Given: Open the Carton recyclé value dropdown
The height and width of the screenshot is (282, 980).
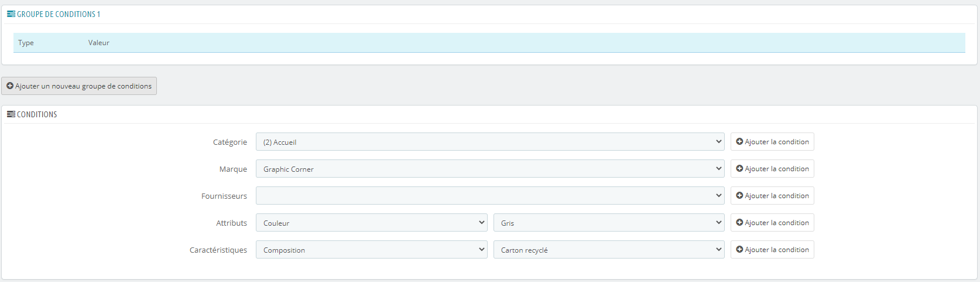Looking at the screenshot, I should pyautogui.click(x=609, y=250).
